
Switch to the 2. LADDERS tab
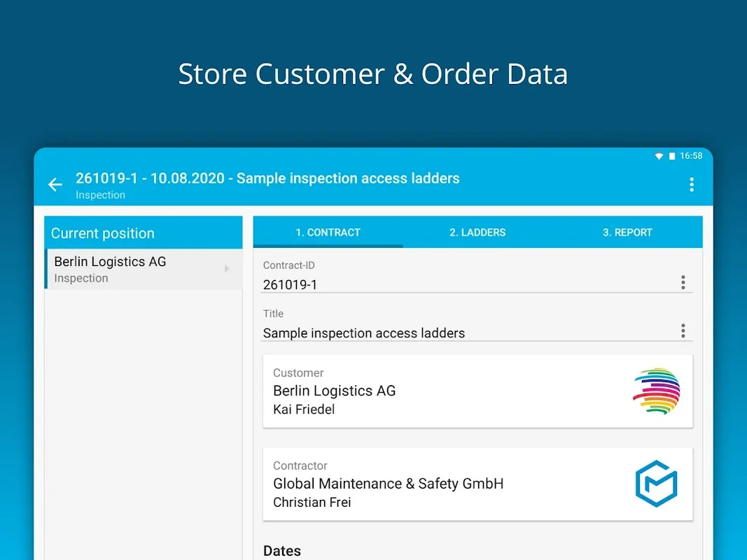[x=477, y=232]
